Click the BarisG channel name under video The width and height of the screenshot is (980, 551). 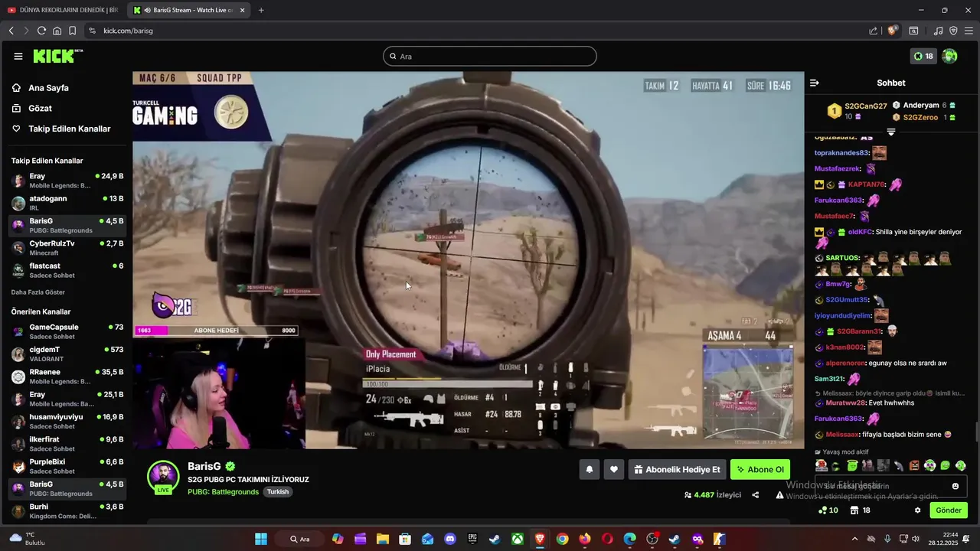point(204,466)
